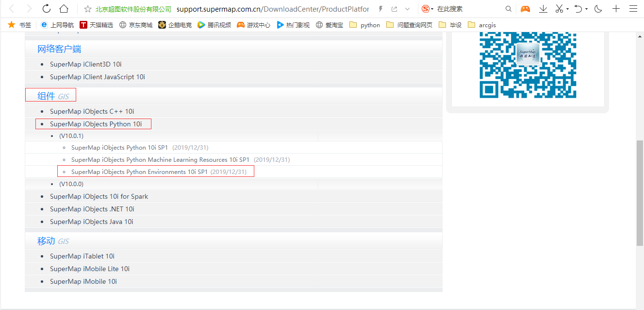Viewport: 644px width, 310px height.
Task: Open the 爱淘宝 bookmark
Action: click(330, 25)
